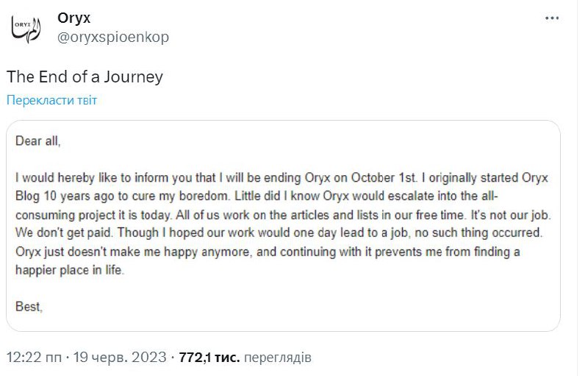Click the 12:22 пп timestamp
The image size is (588, 376).
pyautogui.click(x=34, y=358)
